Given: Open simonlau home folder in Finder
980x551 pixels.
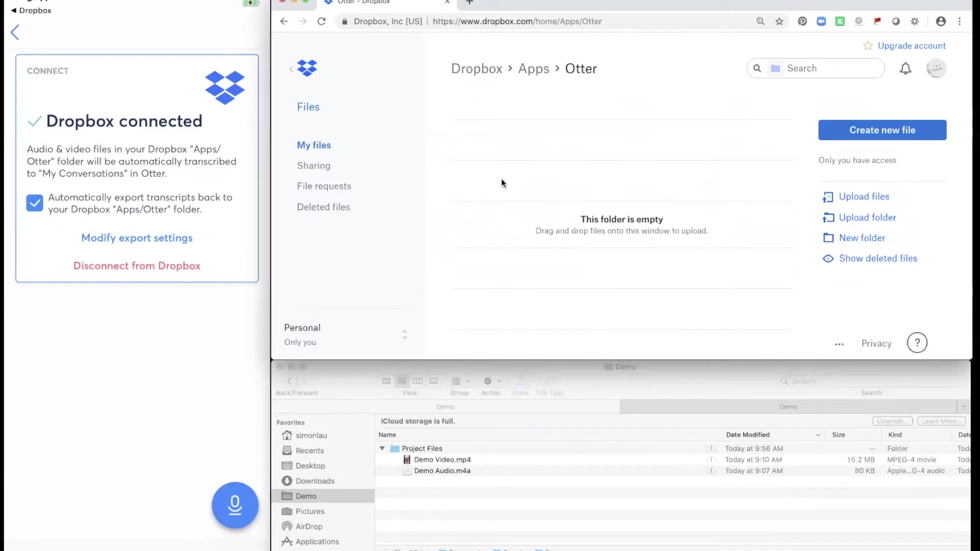Looking at the screenshot, I should (311, 436).
